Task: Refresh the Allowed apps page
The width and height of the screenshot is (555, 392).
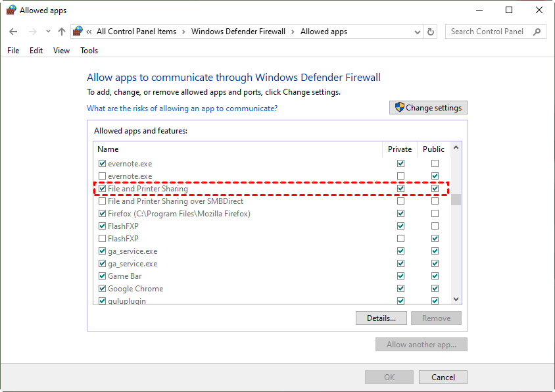Action: tap(431, 32)
